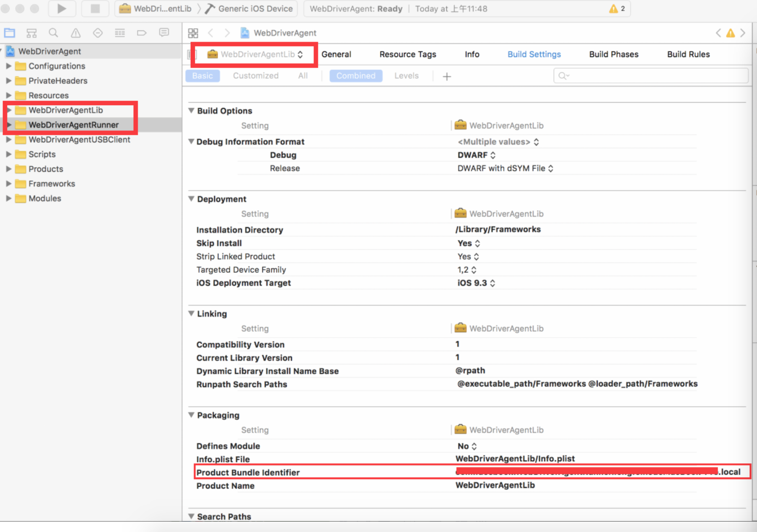This screenshot has height=532, width=757.
Task: Change Defines Module No value
Action: pos(467,446)
